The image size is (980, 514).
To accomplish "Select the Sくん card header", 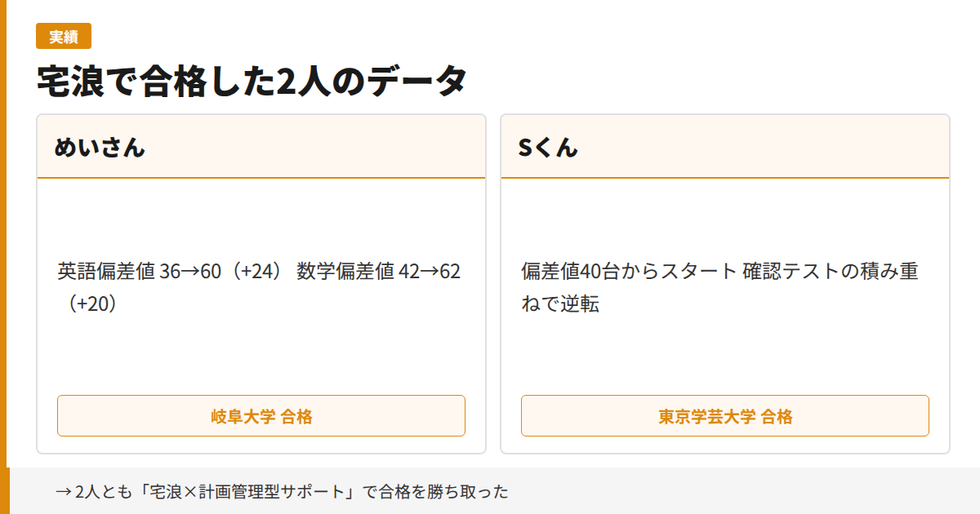I will click(724, 147).
